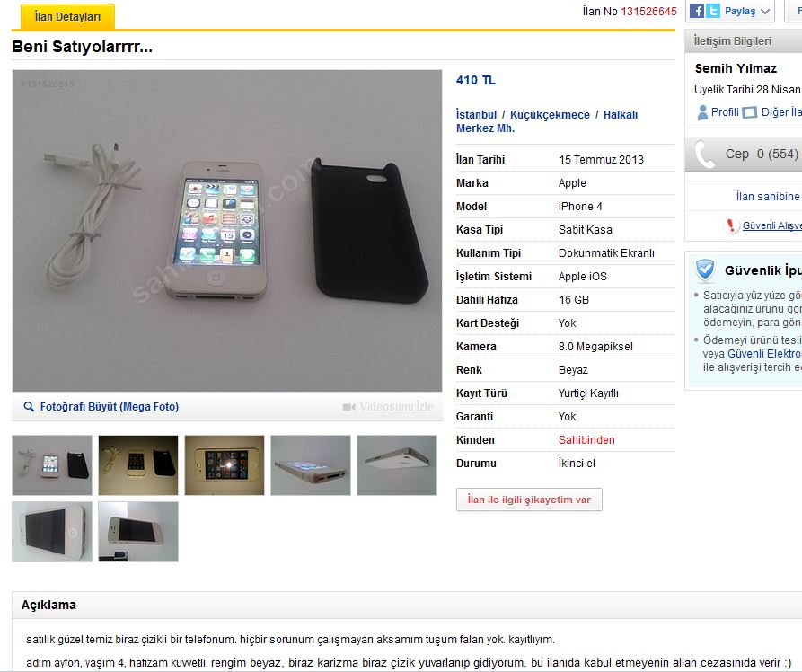
Task: Click the İlan ile ilgili şikayetim var button
Action: pyautogui.click(x=529, y=500)
